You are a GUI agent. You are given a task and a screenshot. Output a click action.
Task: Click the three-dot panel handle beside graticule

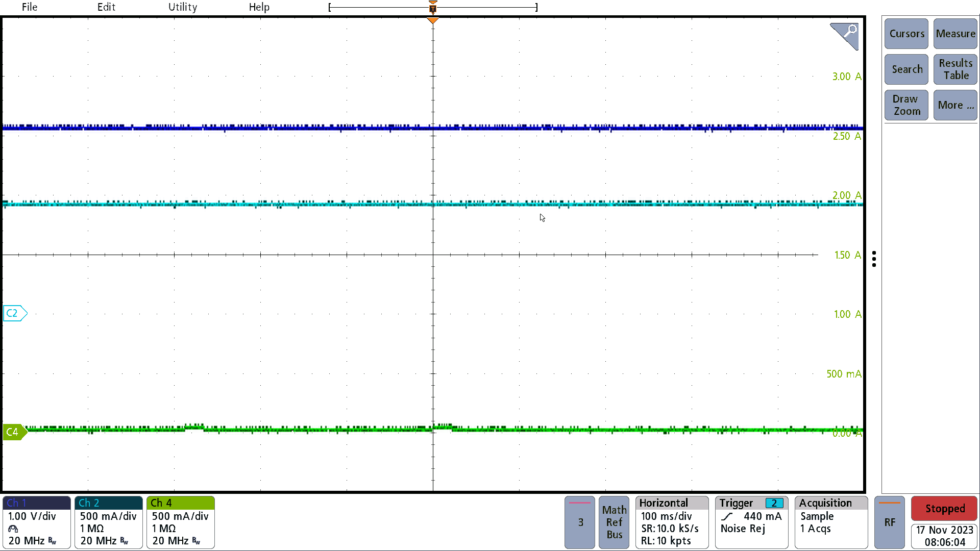click(874, 259)
